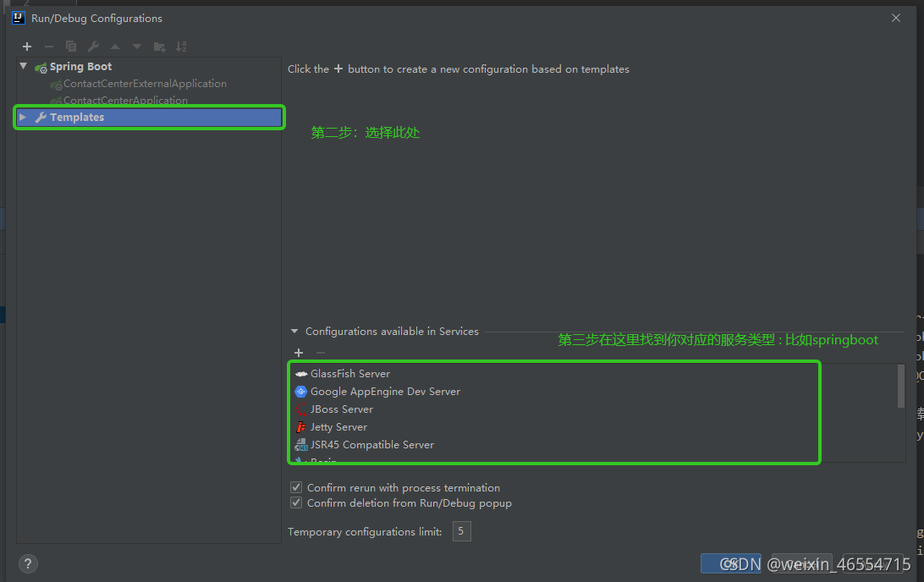Toggle Confirm rerun with process termination
The width and height of the screenshot is (924, 582).
click(x=296, y=487)
